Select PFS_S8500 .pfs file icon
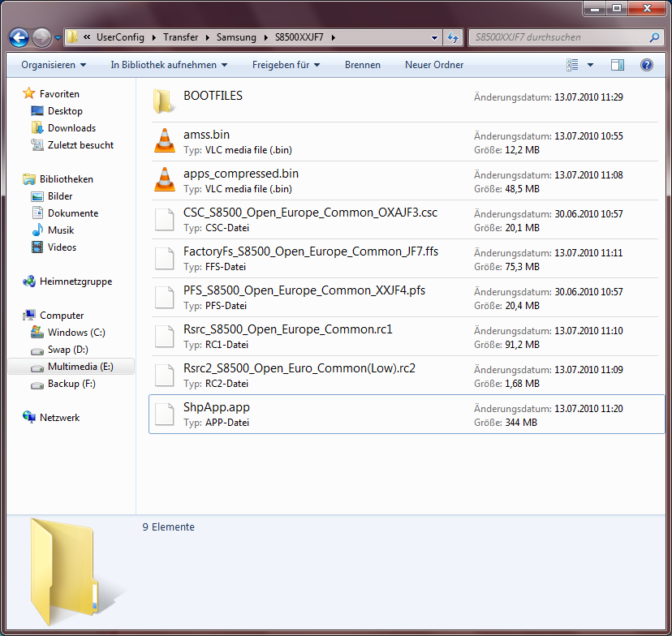Viewport: 672px width, 636px height. click(x=165, y=297)
